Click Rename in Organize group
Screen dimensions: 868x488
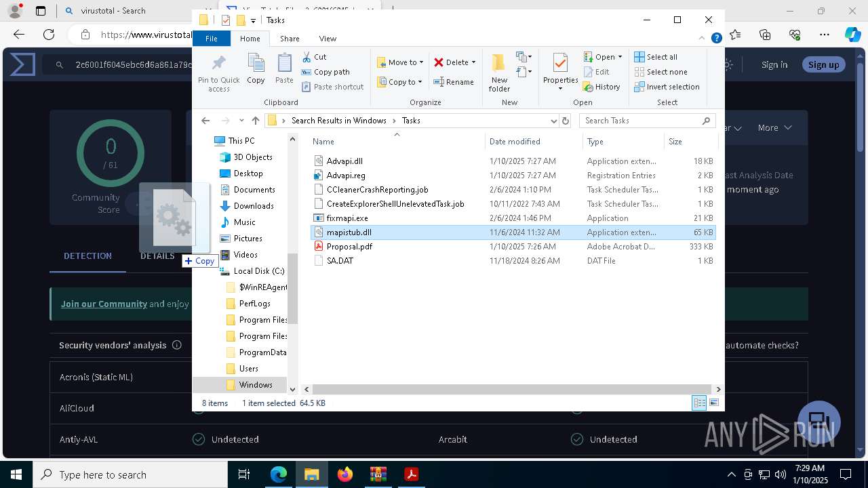[454, 82]
